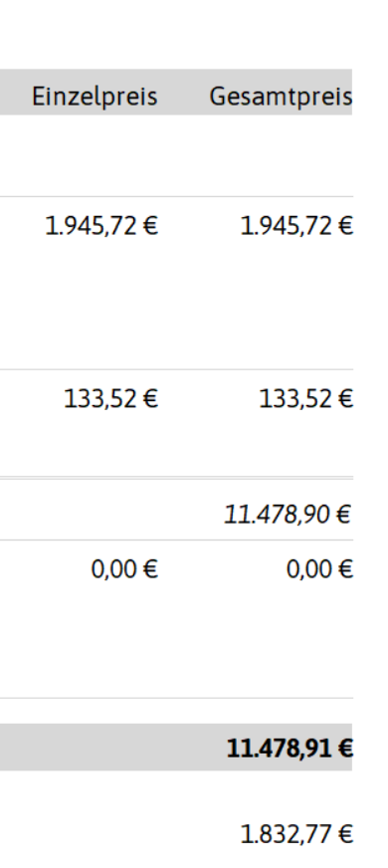Click the Einzelpreis column header
This screenshot has height=868, width=388.
95,97
